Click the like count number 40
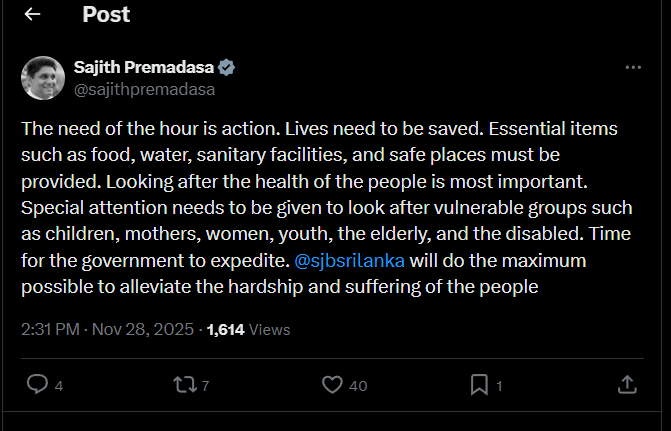The height and width of the screenshot is (431, 671). [x=358, y=385]
